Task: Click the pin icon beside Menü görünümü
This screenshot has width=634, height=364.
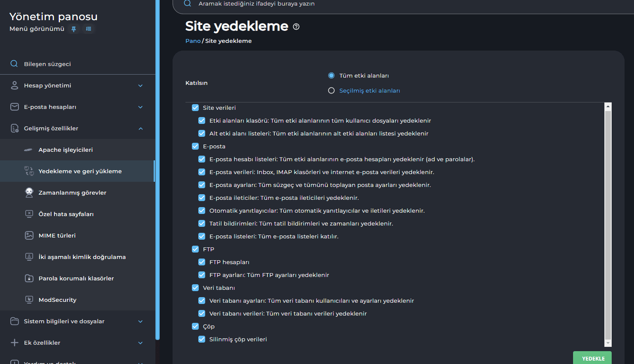Action: pyautogui.click(x=74, y=29)
